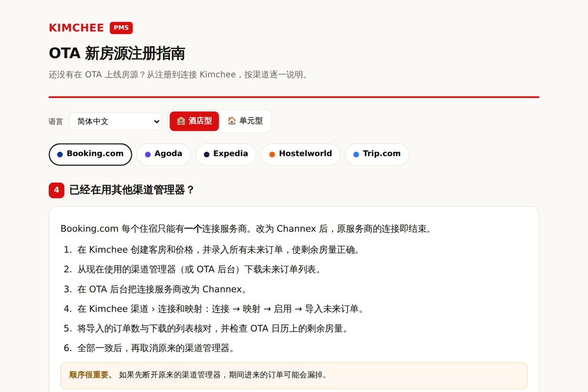Click the PMS badge
Image resolution: width=588 pixels, height=392 pixels.
121,28
